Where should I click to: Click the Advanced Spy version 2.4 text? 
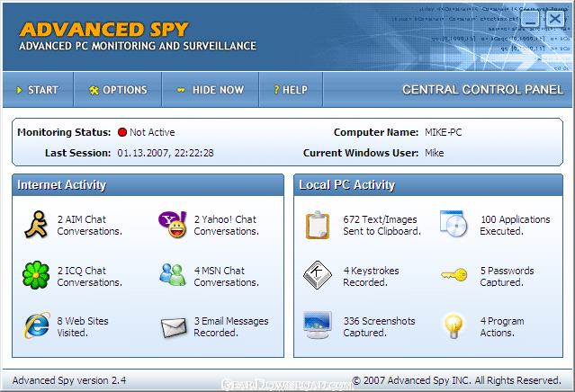69,380
